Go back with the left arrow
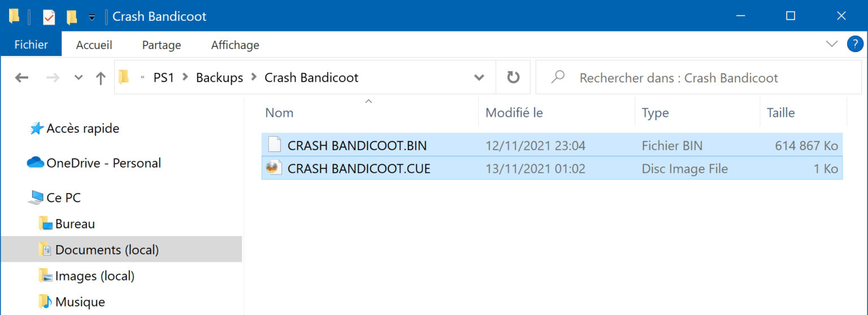Viewport: 868px width, 315px height. [x=21, y=78]
